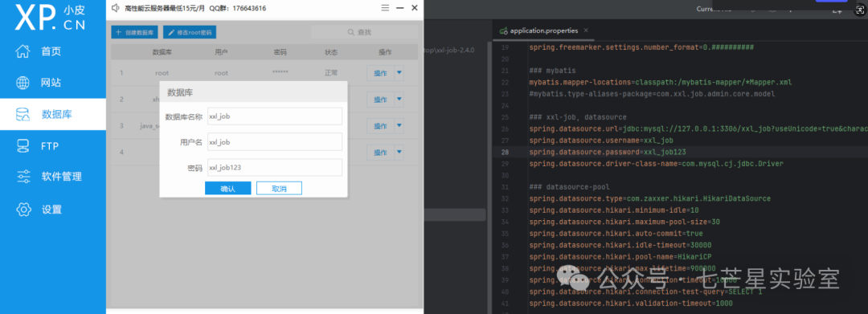
Task: Click the speaker announcement icon in title bar
Action: click(x=116, y=8)
